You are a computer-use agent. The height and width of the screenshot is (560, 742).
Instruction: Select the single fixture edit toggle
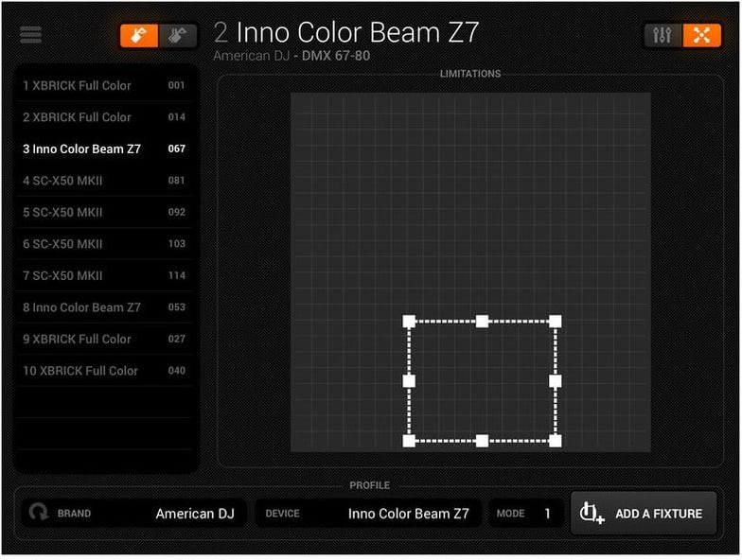point(139,36)
